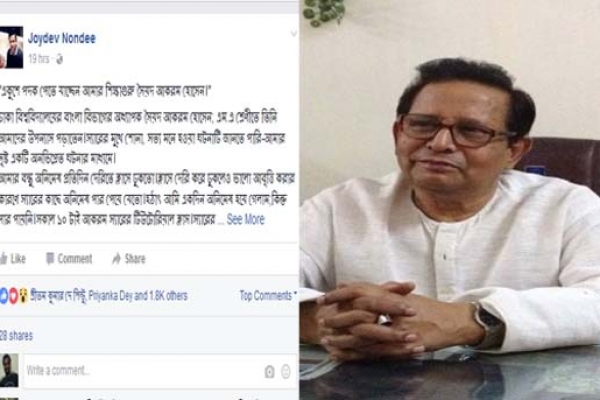This screenshot has height=400, width=600.
Task: Click the Comment speech bubble icon
Action: pos(50,259)
